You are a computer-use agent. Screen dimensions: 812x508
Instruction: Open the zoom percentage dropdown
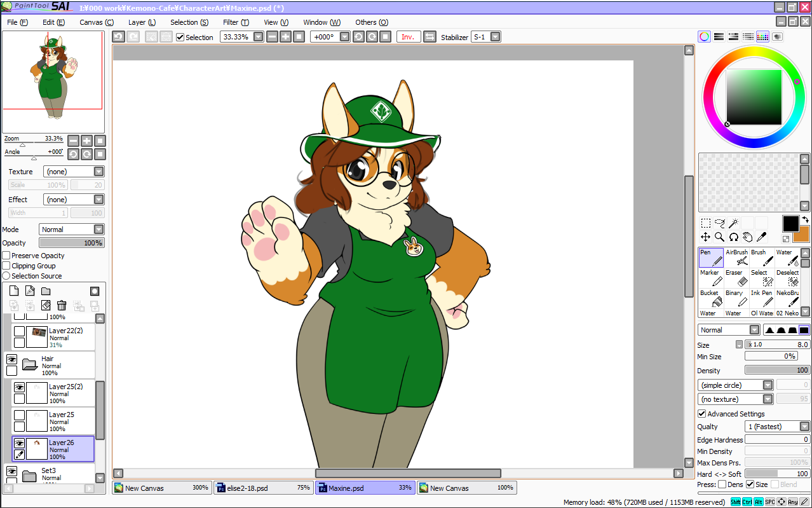tap(258, 37)
